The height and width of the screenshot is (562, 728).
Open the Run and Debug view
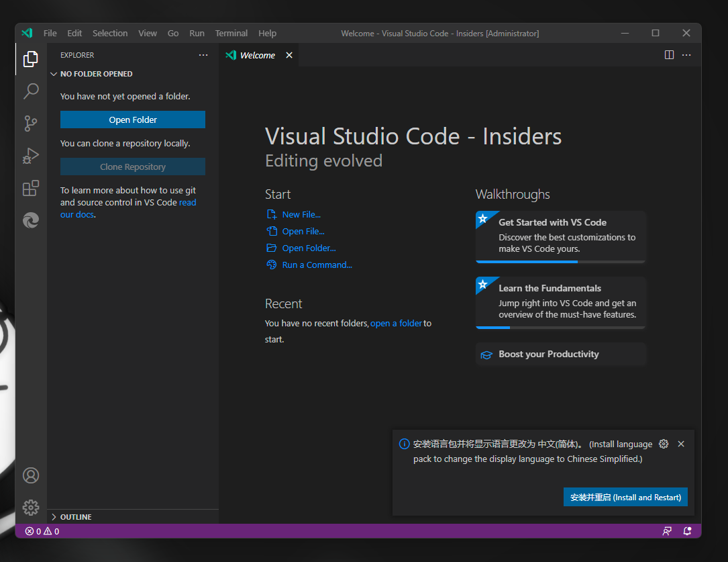coord(31,156)
